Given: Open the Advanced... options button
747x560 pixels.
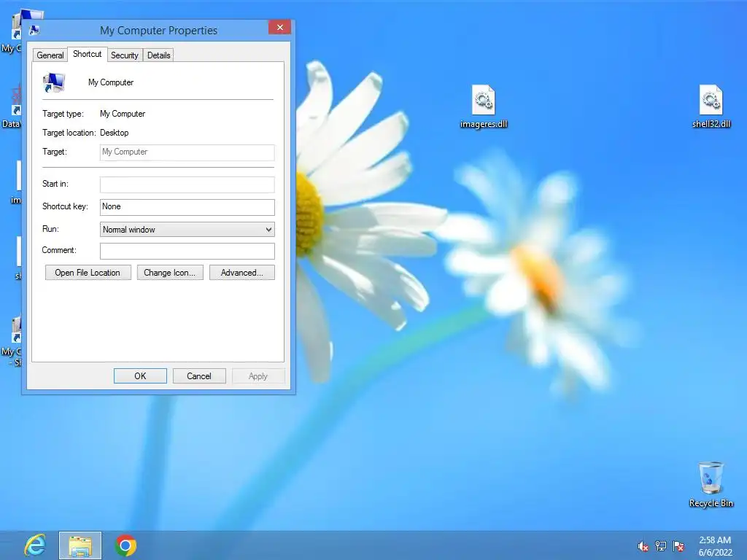Looking at the screenshot, I should pos(242,273).
